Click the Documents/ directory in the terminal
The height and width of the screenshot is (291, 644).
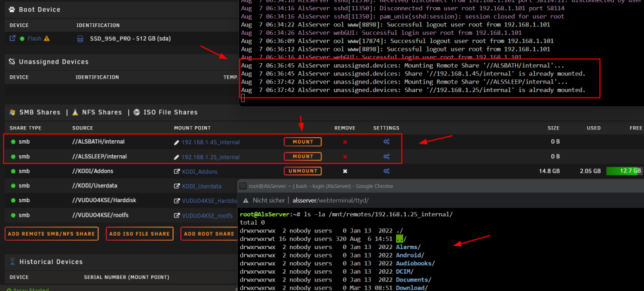pos(413,279)
